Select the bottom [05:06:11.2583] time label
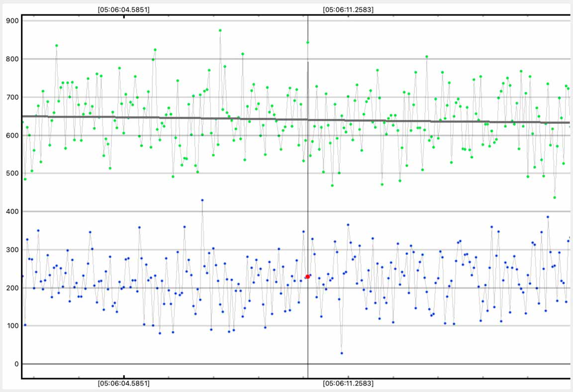The height and width of the screenshot is (392, 573). [348, 384]
